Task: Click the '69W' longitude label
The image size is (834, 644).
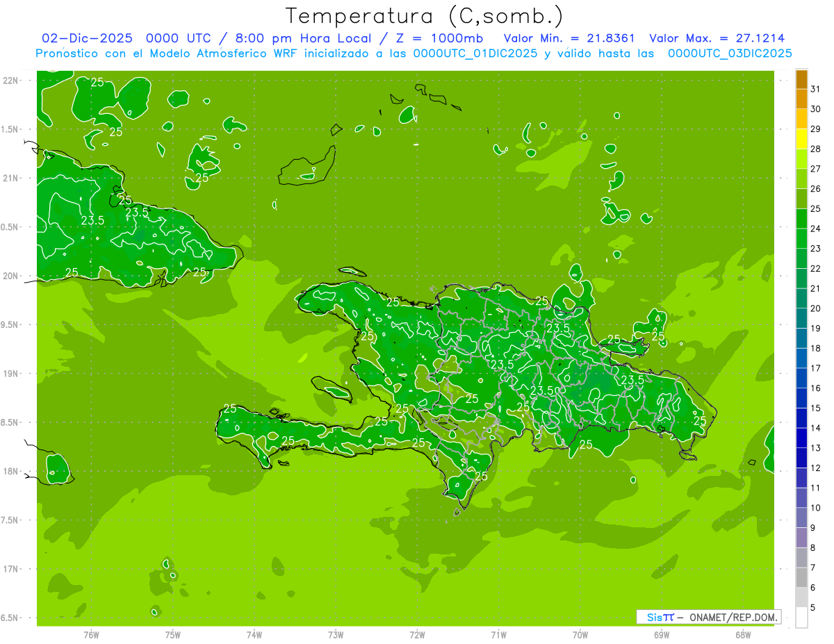Action: coord(662,634)
